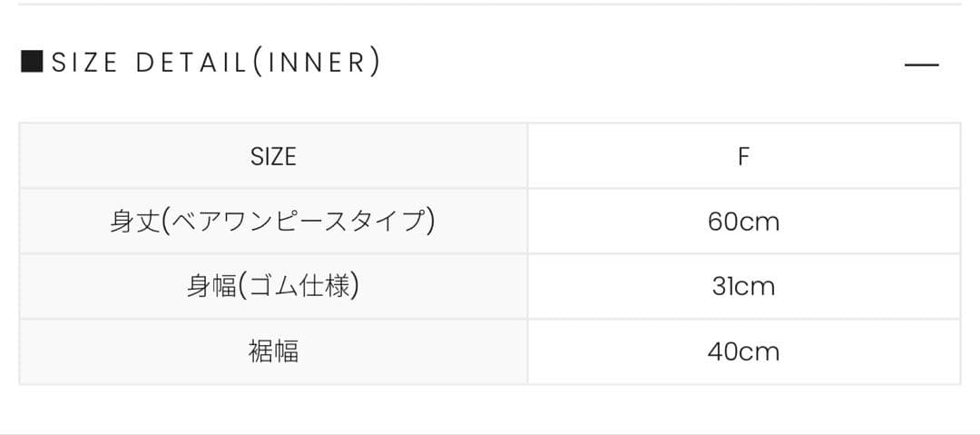Click the row border between 60cm and 31cm
Screen dimensions: 980x435
743,254
